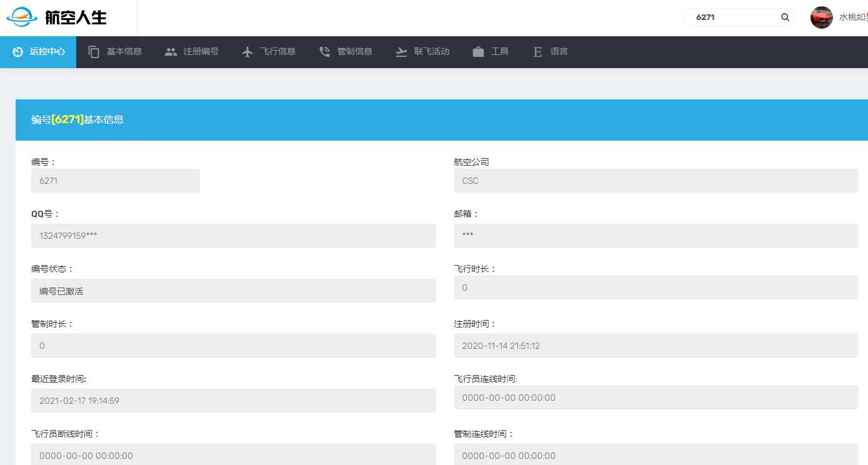The width and height of the screenshot is (868, 465).
Task: Focus the search box containing 6271
Action: [734, 17]
